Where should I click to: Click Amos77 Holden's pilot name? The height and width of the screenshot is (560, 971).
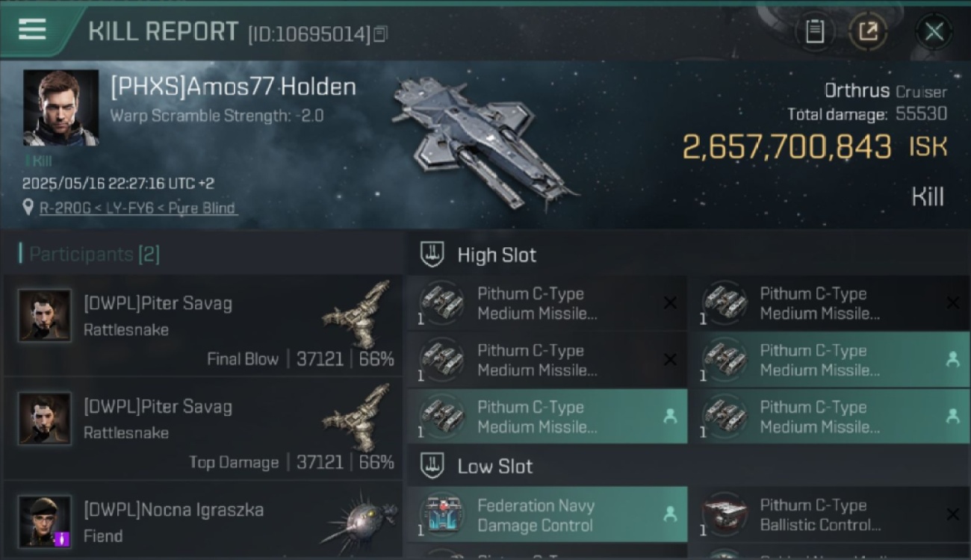coord(233,87)
